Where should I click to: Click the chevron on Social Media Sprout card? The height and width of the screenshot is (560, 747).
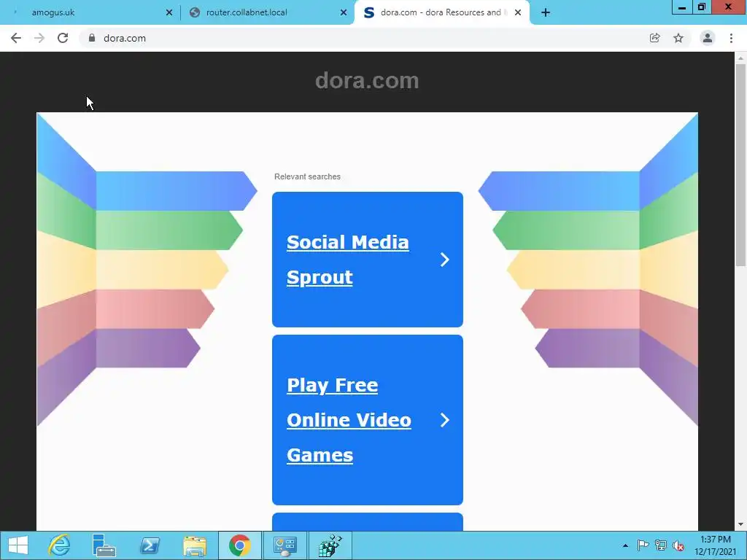[445, 260]
